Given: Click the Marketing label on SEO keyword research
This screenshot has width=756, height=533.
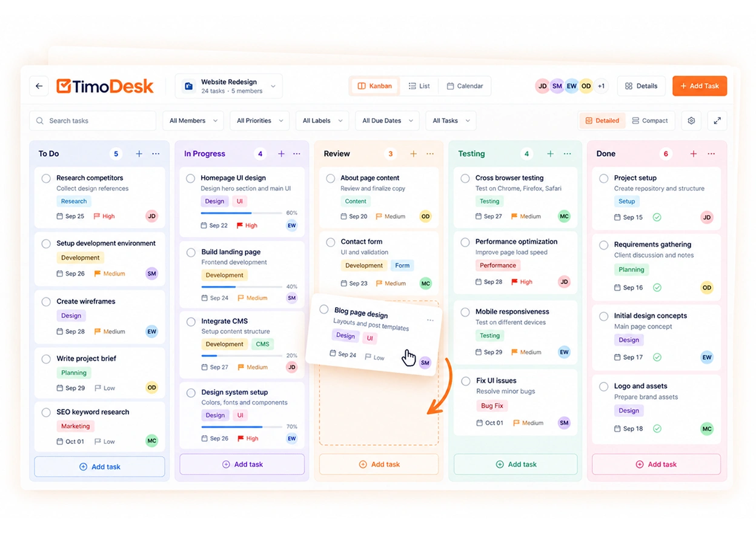Looking at the screenshot, I should [75, 426].
